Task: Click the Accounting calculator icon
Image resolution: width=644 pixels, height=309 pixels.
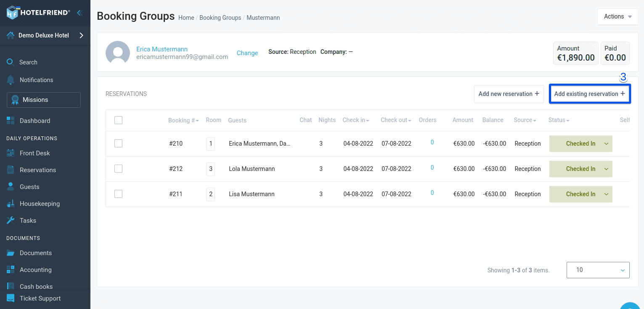Action: [11, 270]
